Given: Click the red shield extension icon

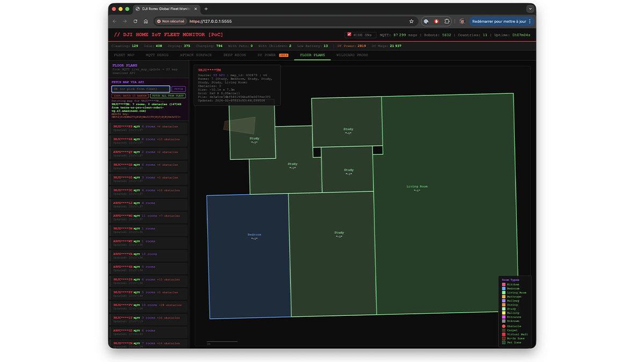Looking at the screenshot, I should (x=436, y=21).
